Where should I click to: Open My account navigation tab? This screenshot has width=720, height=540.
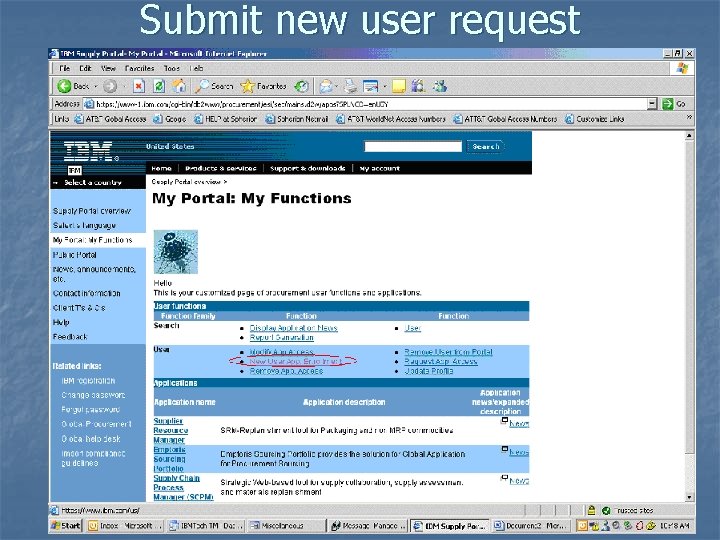379,169
